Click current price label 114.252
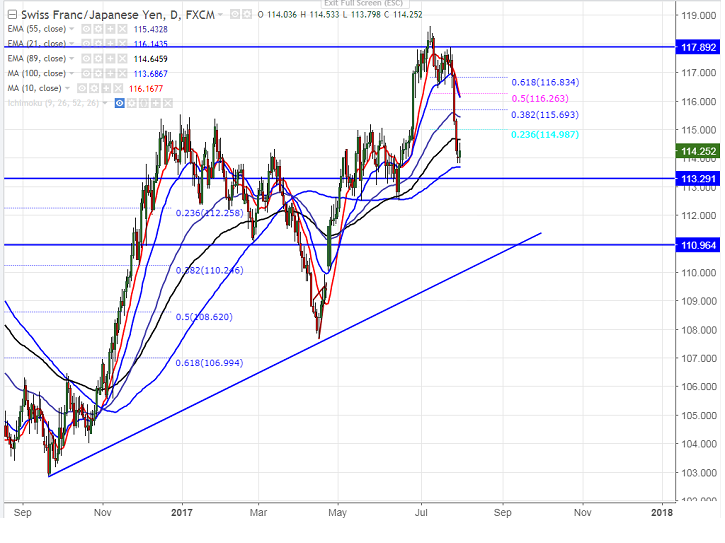This screenshot has height=543, width=725. [x=698, y=151]
